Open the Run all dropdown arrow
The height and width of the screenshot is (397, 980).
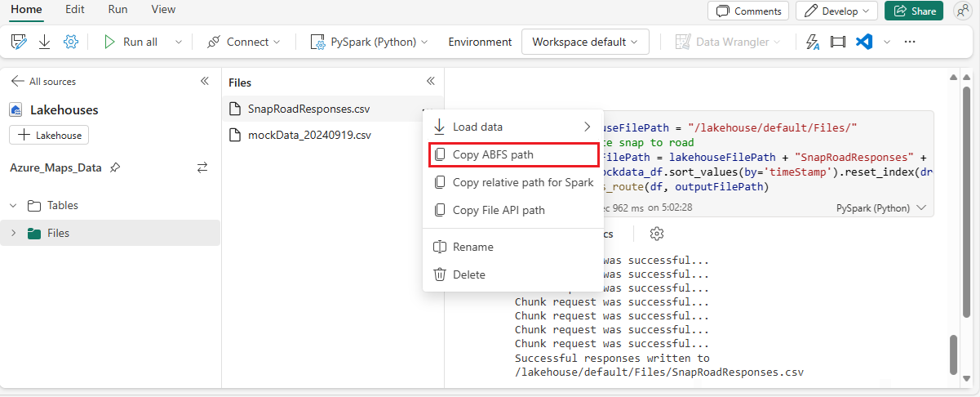click(178, 42)
